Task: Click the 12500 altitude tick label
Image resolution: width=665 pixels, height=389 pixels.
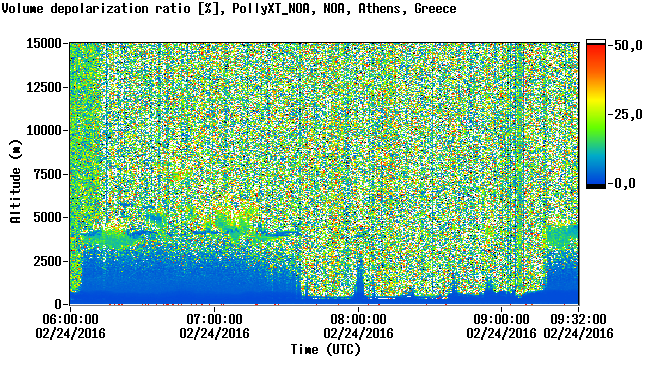Action: (44, 87)
